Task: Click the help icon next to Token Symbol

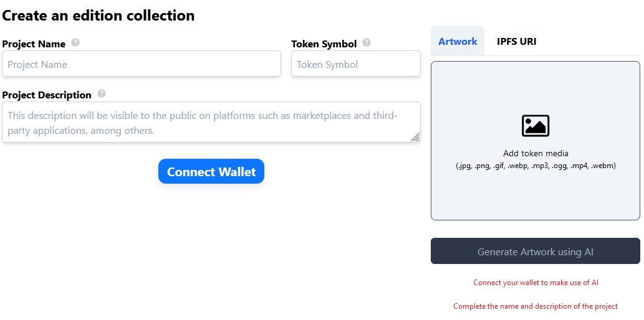Action: pos(367,42)
